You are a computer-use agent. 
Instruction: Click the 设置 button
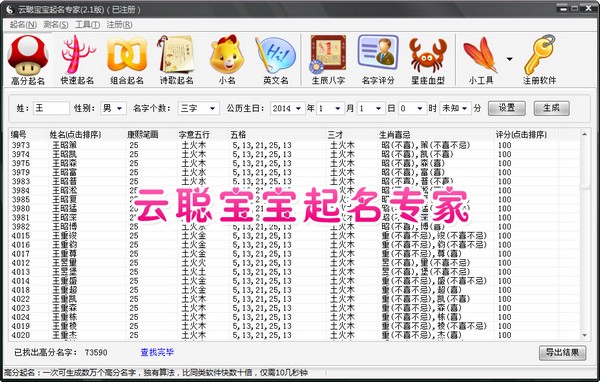click(x=507, y=108)
